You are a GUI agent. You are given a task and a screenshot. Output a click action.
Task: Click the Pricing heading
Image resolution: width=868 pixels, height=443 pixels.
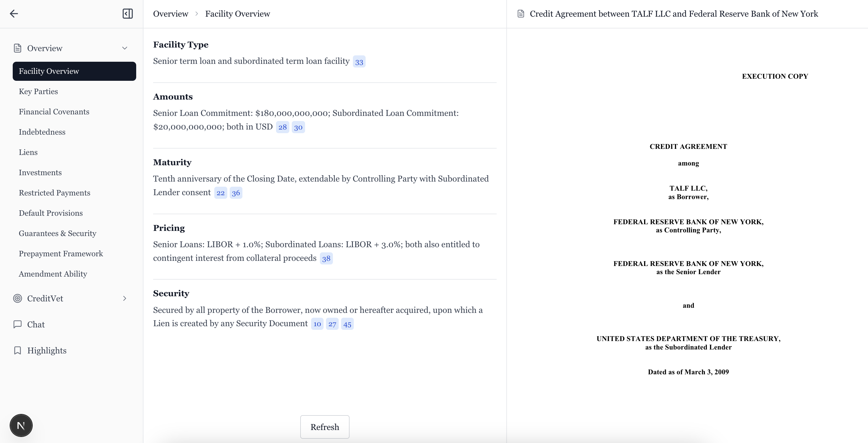tap(169, 228)
